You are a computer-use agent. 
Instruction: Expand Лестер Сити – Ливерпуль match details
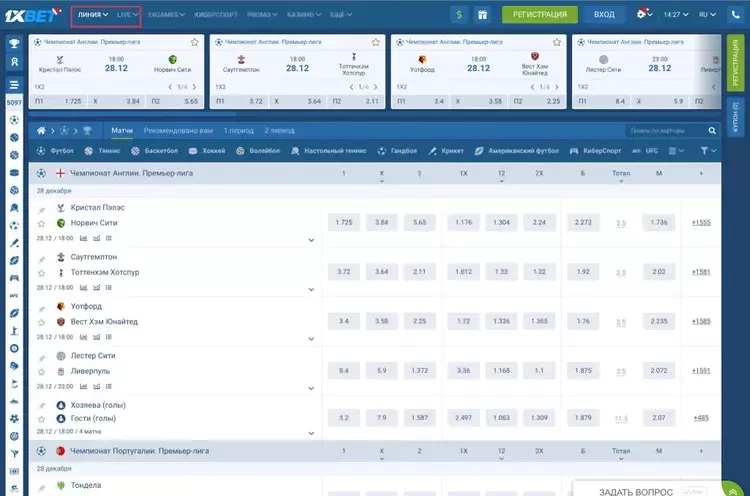(311, 388)
